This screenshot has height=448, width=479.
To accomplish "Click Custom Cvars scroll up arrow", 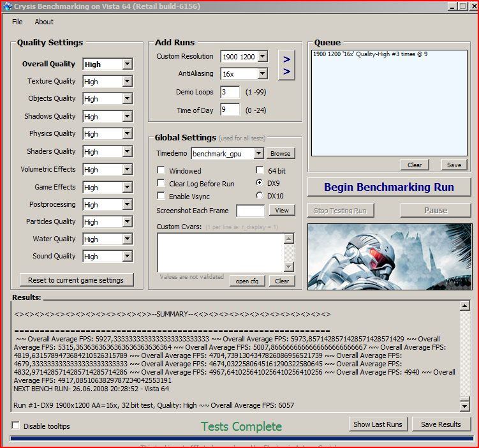I will pos(289,239).
